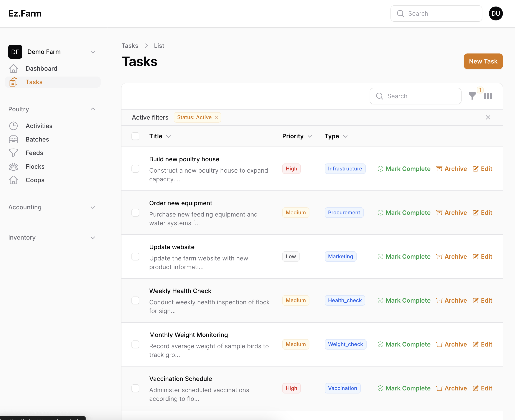Archive the Vaccination Schedule task
Screen dimensions: 515x420
451,388
